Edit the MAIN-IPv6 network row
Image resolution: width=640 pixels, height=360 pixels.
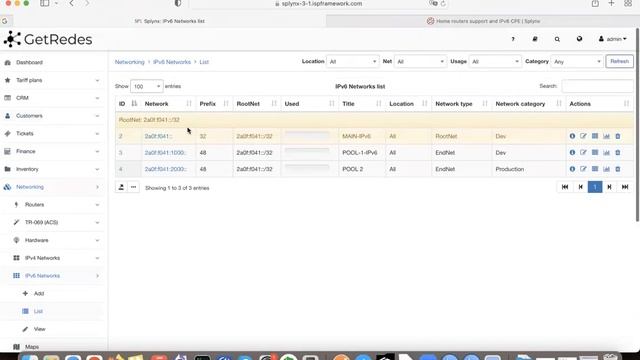[583, 136]
